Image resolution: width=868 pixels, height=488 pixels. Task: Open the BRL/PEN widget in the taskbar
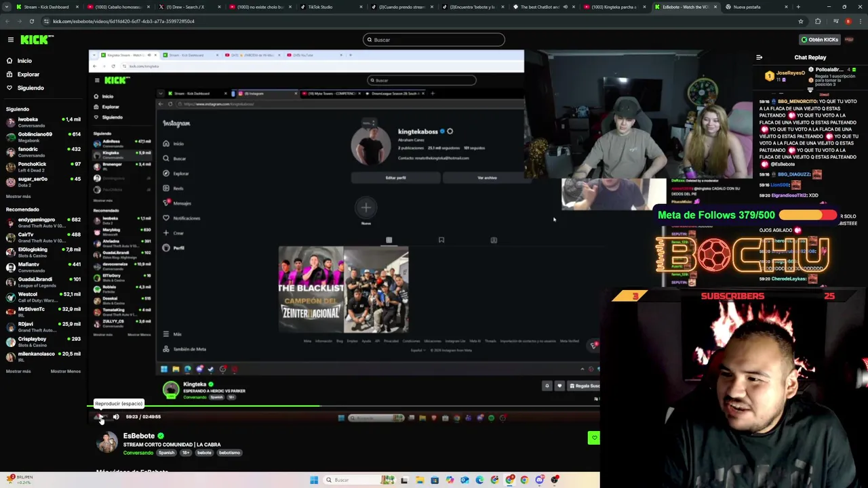click(19, 479)
